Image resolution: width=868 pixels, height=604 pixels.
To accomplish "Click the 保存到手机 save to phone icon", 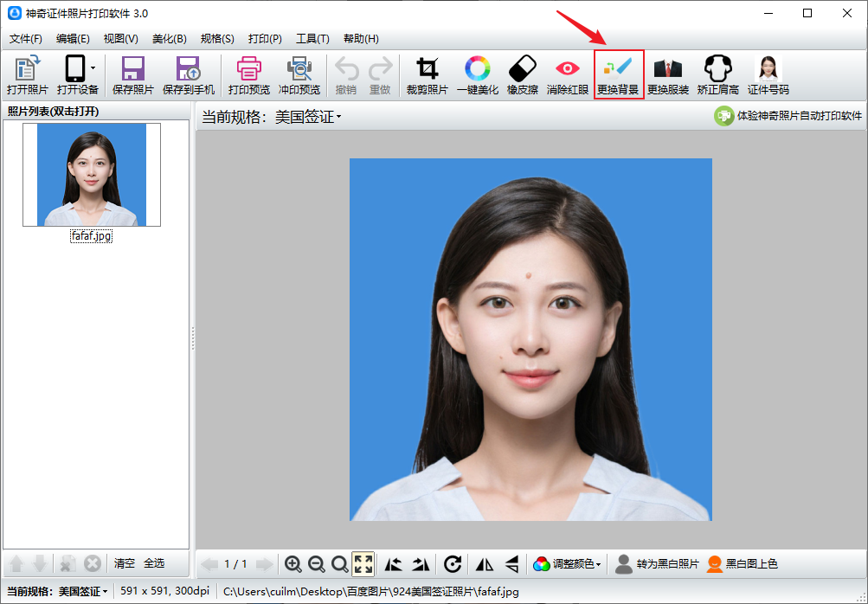I will pos(188,74).
